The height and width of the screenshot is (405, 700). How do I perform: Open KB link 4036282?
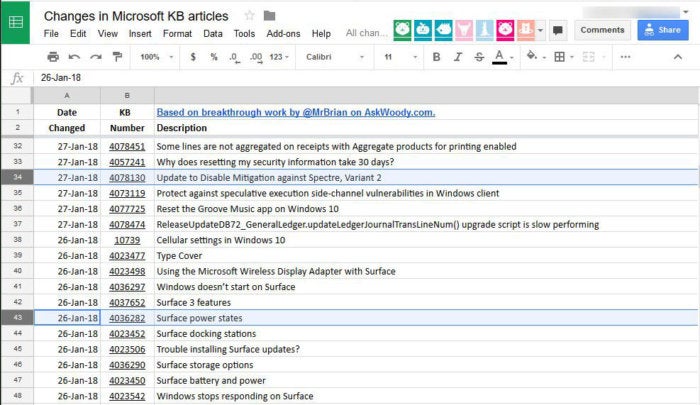pos(127,318)
